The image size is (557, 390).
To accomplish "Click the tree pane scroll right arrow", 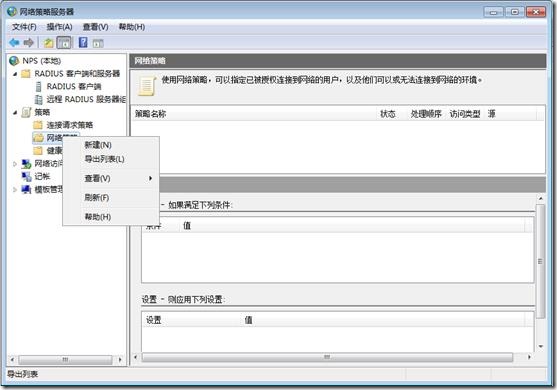I will tap(120, 360).
